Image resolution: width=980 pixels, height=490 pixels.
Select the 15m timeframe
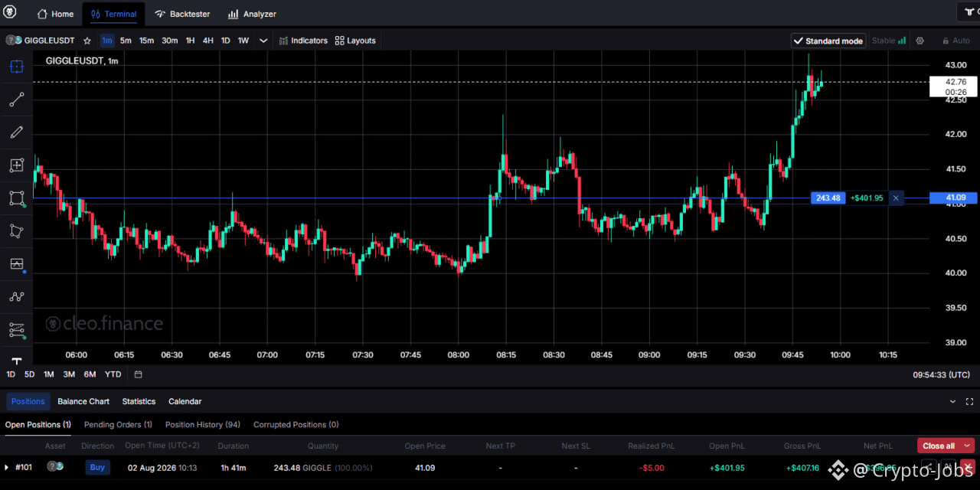pyautogui.click(x=146, y=41)
